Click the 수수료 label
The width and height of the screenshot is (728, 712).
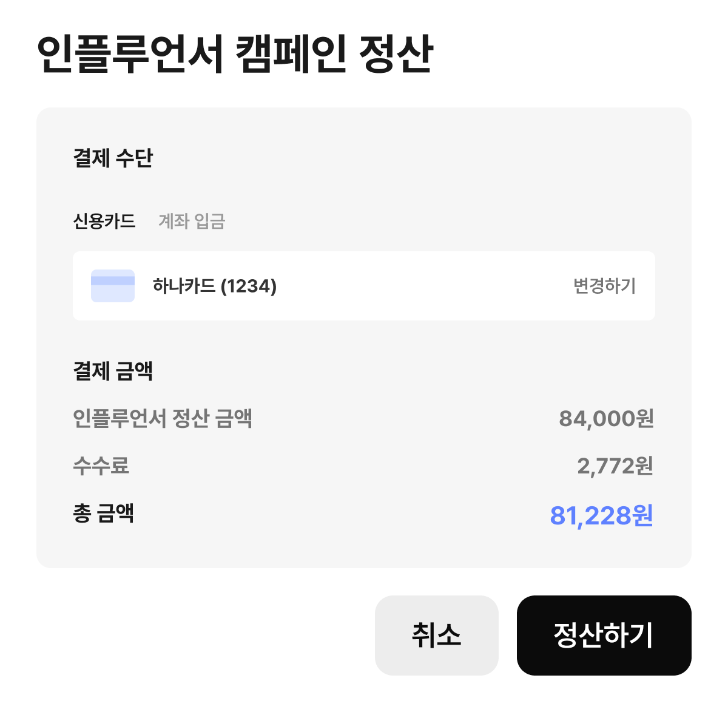click(x=101, y=466)
